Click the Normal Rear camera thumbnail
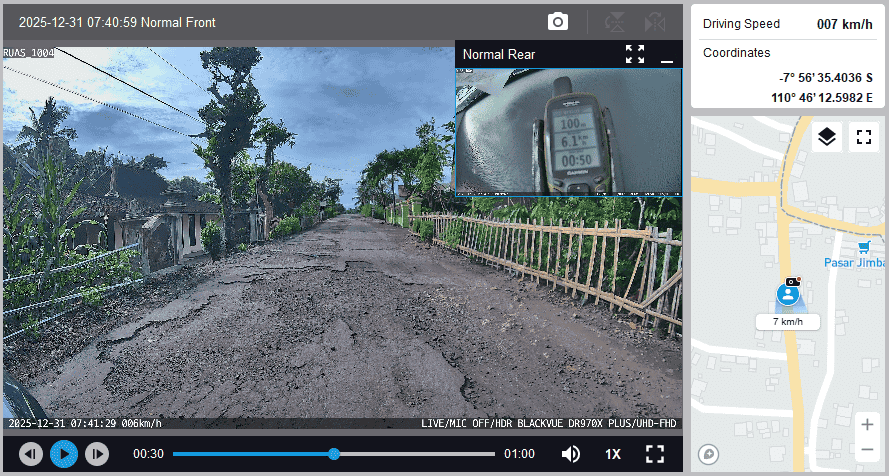889x476 pixels. click(x=568, y=131)
